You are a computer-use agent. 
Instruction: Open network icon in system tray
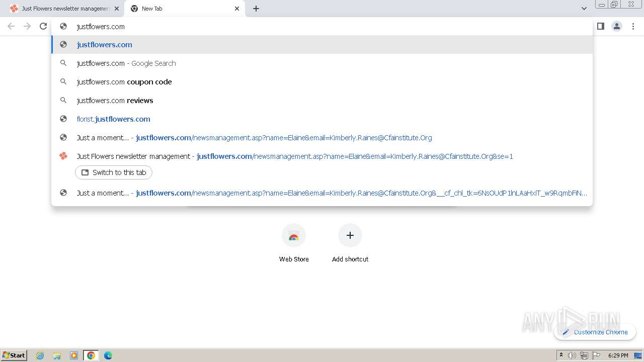coord(584,355)
